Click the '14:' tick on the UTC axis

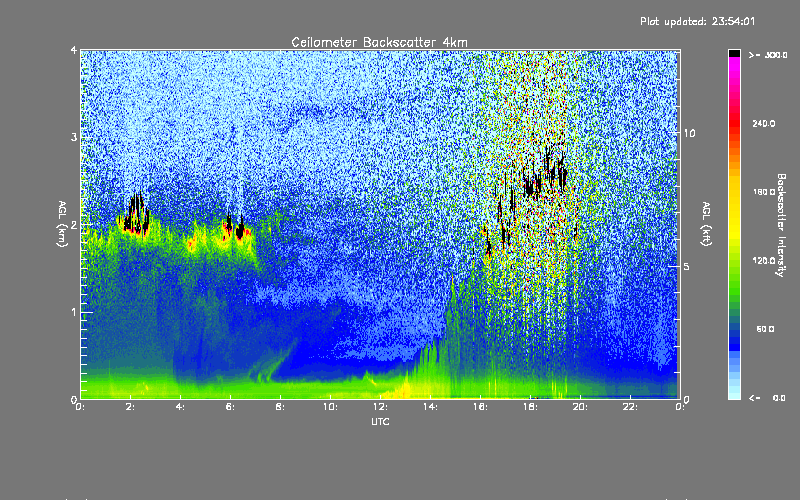pos(430,407)
